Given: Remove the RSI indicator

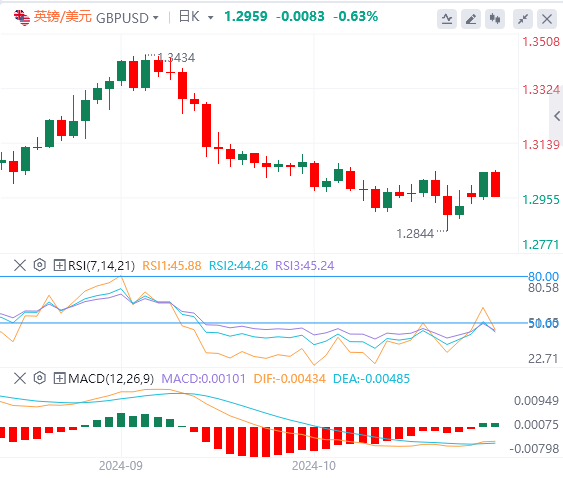Looking at the screenshot, I should [x=20, y=265].
